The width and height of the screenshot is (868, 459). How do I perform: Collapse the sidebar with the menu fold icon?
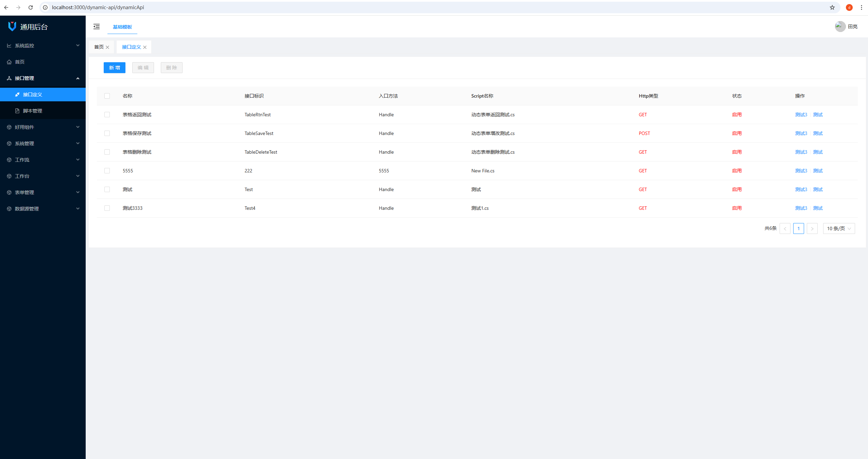97,27
